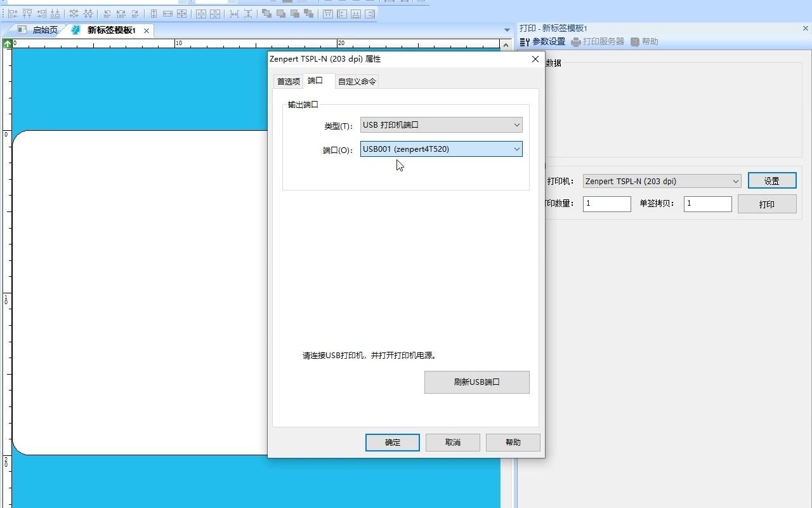
Task: Click the equal vertical spacing icon
Action: (x=248, y=13)
